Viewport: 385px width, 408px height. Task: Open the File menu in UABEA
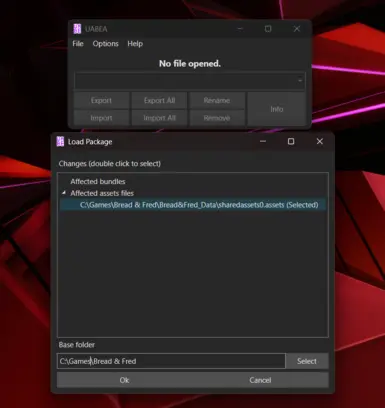point(78,44)
